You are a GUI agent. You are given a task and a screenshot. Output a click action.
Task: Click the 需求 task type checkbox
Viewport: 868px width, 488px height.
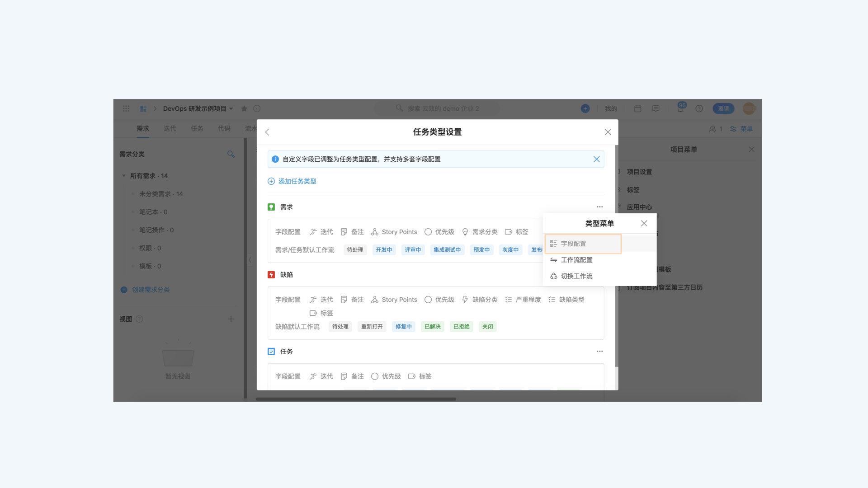coord(271,207)
